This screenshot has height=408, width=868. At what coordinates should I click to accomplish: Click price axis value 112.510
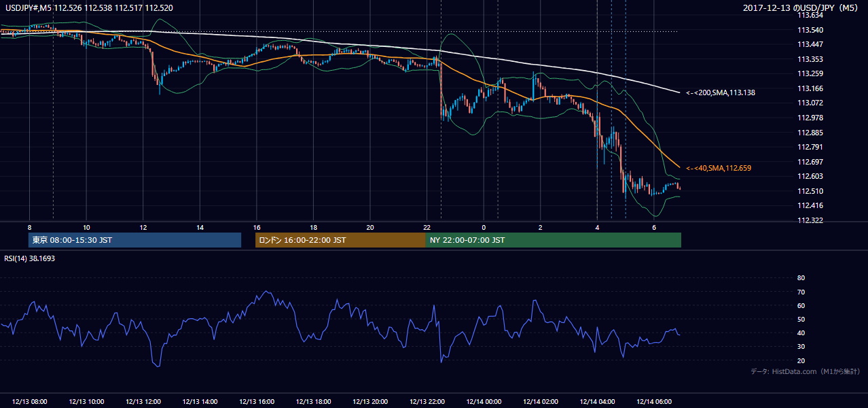[x=809, y=191]
